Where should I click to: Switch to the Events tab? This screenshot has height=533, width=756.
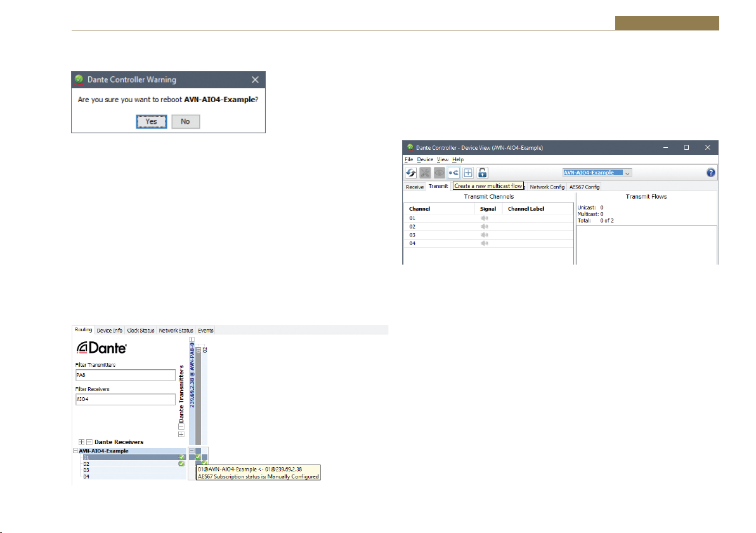(205, 331)
